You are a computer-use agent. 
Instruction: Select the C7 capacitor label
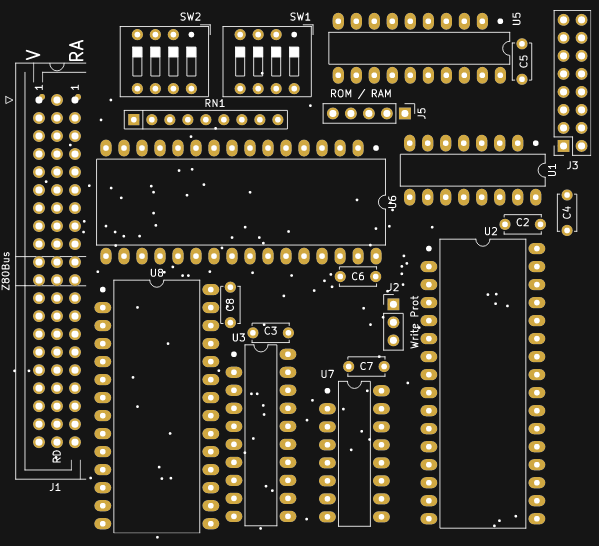[366, 366]
